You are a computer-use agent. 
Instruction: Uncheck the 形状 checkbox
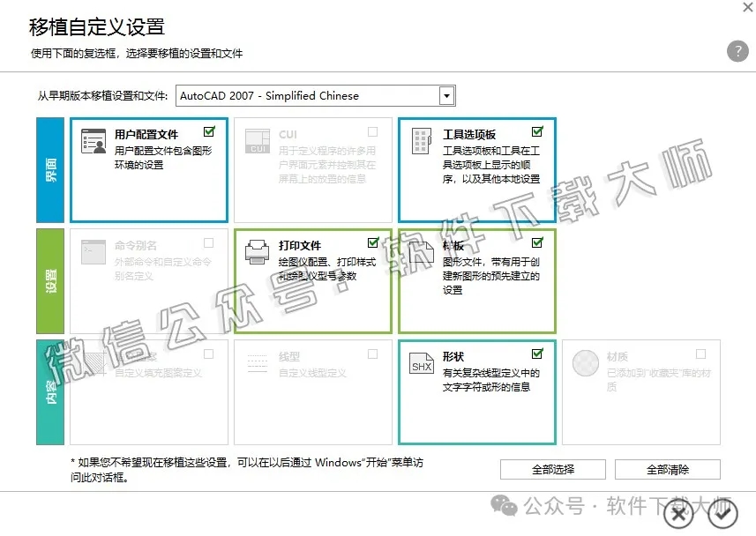coord(536,352)
